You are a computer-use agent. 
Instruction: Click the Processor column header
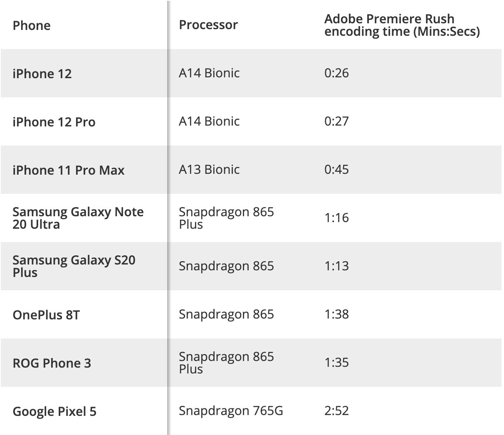(208, 25)
